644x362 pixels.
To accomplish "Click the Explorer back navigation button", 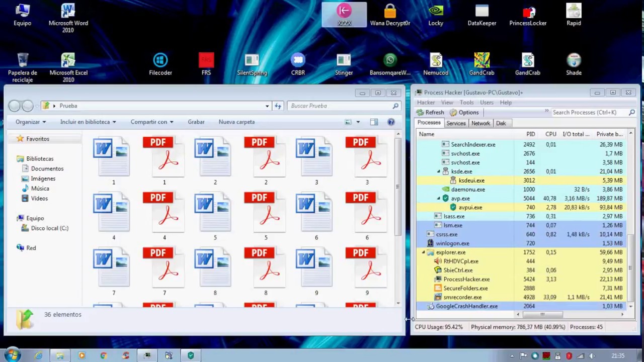I will click(14, 106).
